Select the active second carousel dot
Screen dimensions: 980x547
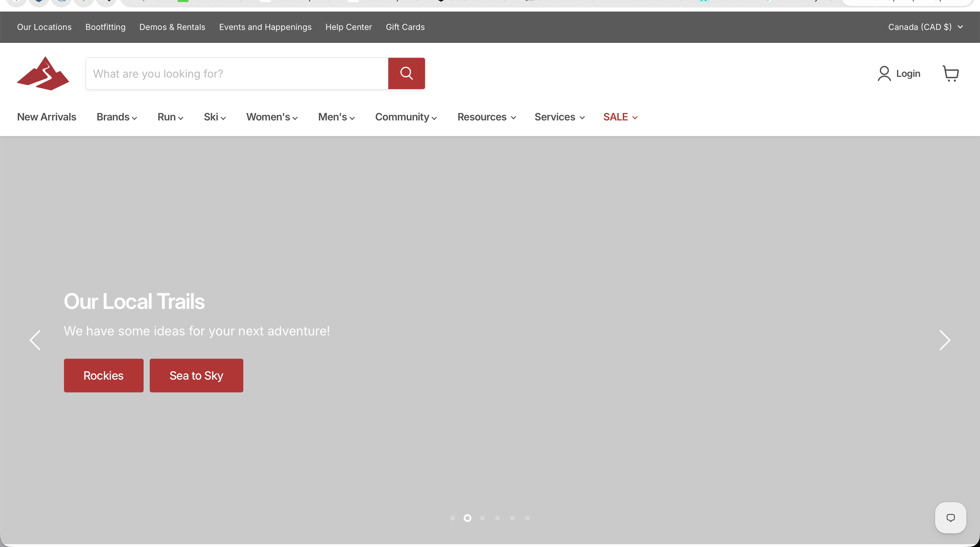[x=467, y=518]
